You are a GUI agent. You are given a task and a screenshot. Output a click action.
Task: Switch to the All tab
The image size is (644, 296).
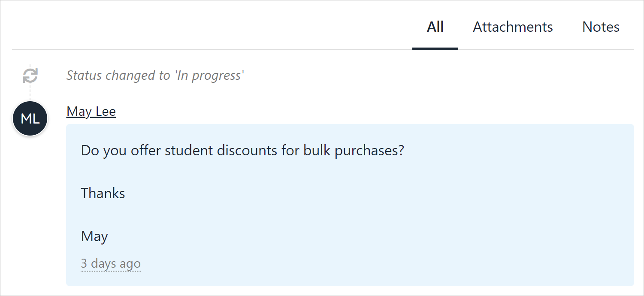coord(435,27)
